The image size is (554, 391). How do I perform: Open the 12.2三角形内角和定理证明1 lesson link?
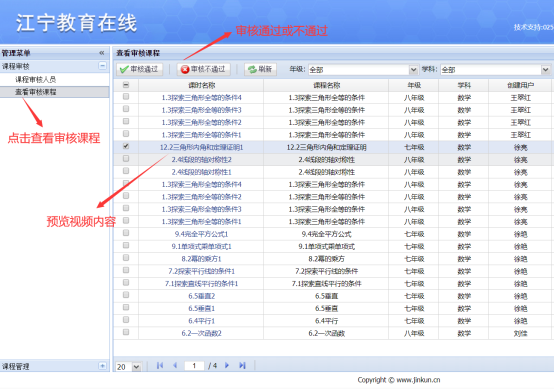tap(201, 147)
